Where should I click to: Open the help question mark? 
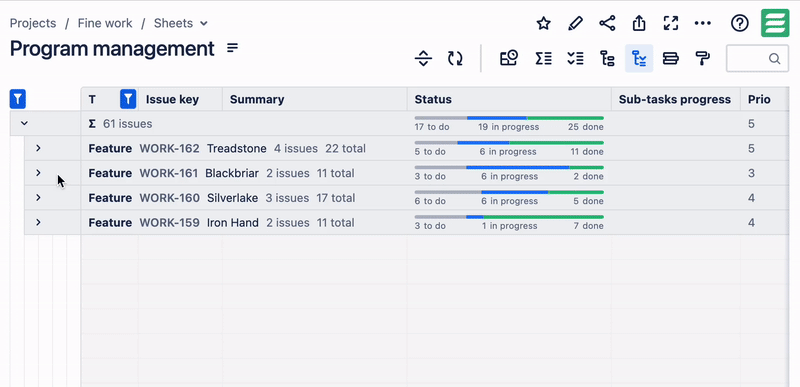pyautogui.click(x=739, y=23)
